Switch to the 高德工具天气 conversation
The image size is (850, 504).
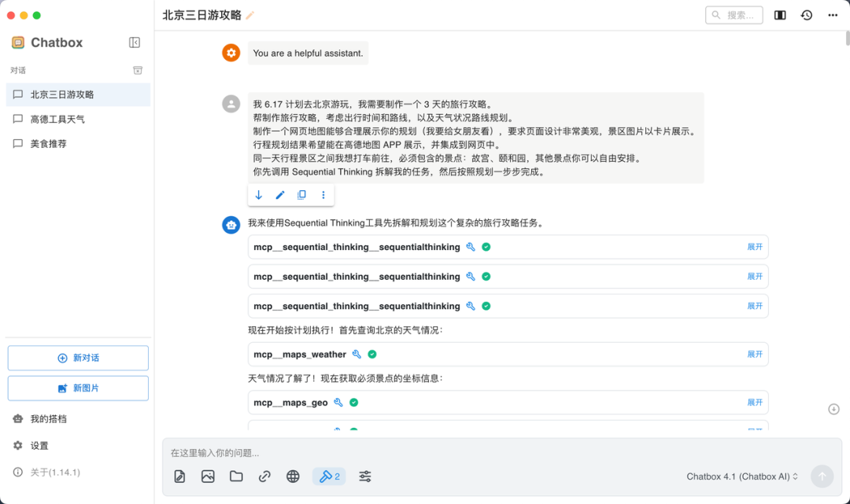[59, 120]
